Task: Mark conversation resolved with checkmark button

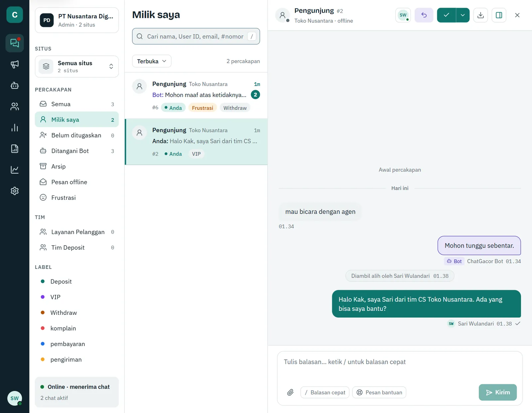Action: tap(446, 15)
